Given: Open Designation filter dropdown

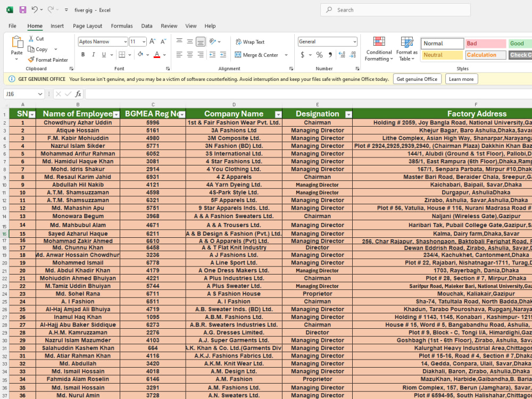Looking at the screenshot, I should [x=348, y=115].
